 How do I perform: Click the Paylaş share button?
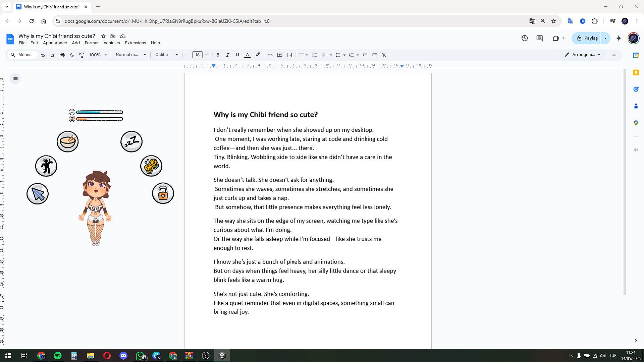click(x=587, y=38)
